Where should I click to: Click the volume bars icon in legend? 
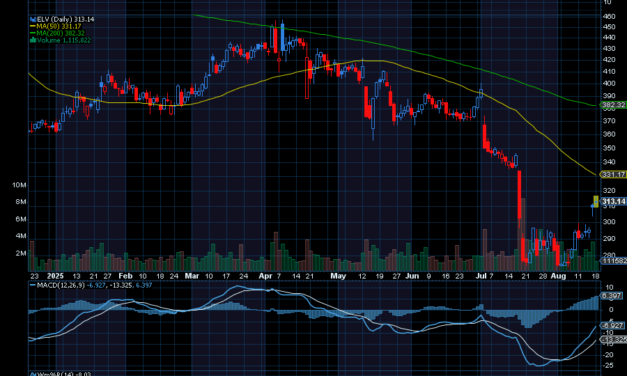coord(33,40)
